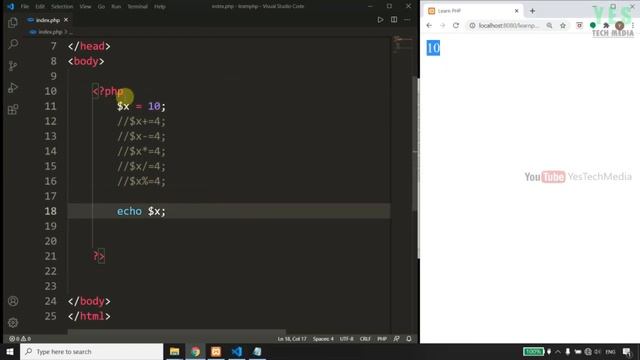Image resolution: width=640 pixels, height=360 pixels.
Task: Click the Ln 18, Col 17 status item
Action: click(x=292, y=339)
